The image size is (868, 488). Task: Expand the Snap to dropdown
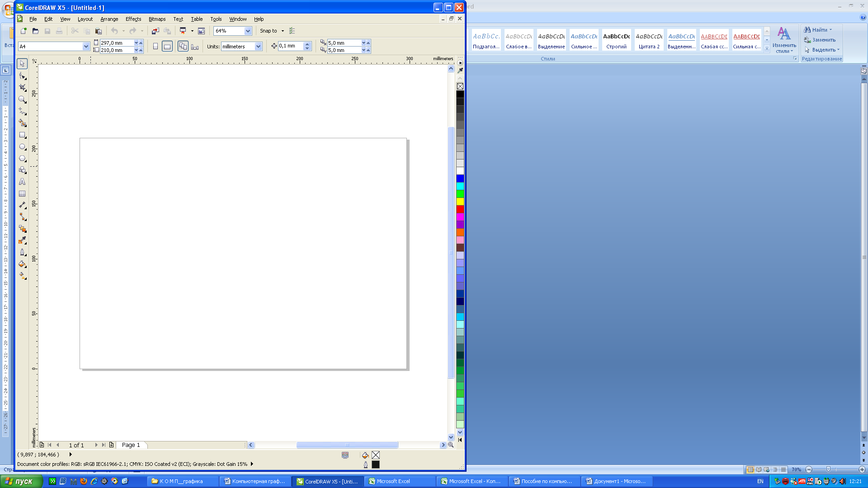[x=283, y=31]
